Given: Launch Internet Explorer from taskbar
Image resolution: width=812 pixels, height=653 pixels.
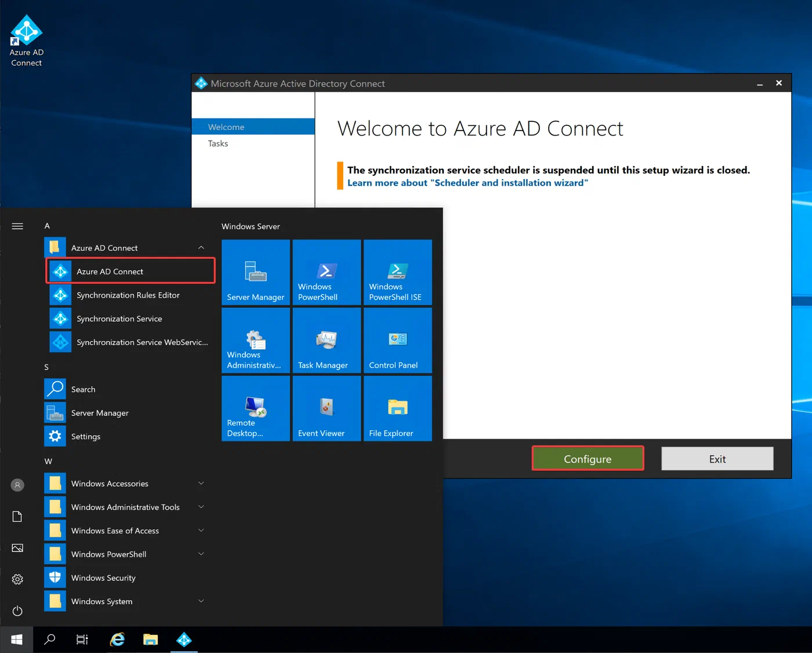Looking at the screenshot, I should click(117, 640).
